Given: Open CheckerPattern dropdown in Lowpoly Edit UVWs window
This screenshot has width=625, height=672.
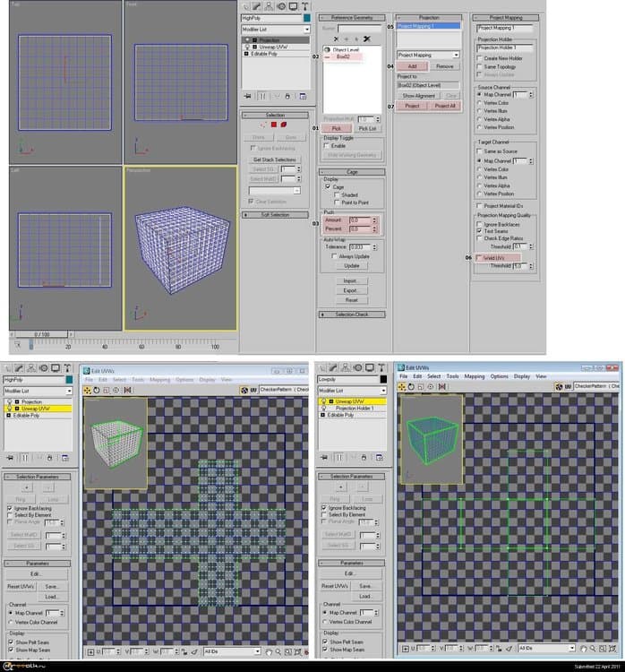Looking at the screenshot, I should (x=596, y=386).
